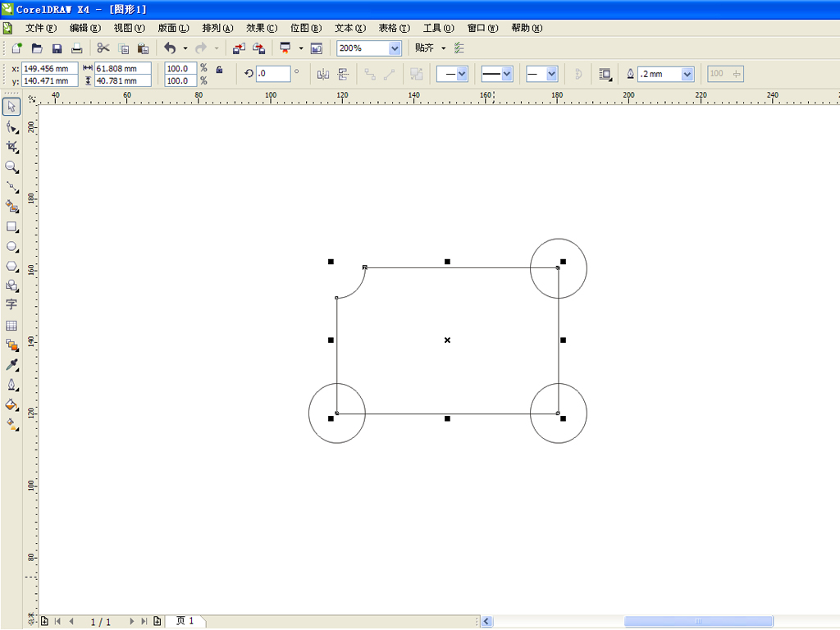Viewport: 840px width, 630px height.
Task: Expand the outline width .2 mm dropdown
Action: (687, 74)
